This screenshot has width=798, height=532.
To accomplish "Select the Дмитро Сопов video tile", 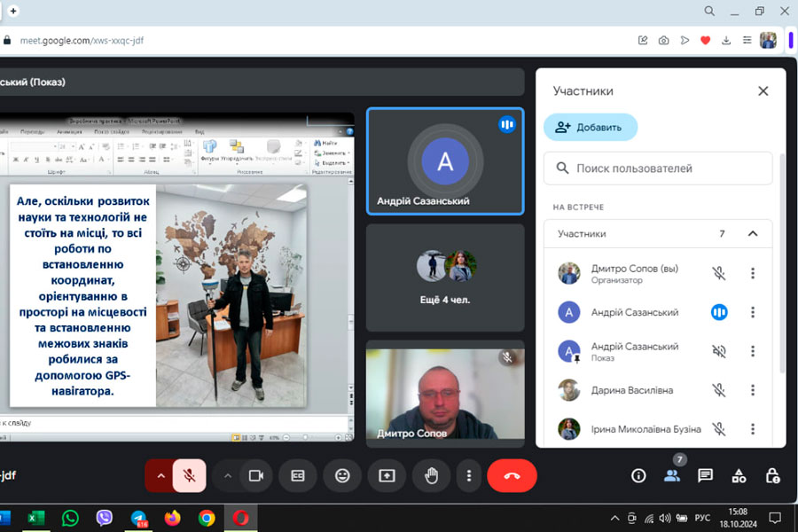I will click(x=445, y=394).
